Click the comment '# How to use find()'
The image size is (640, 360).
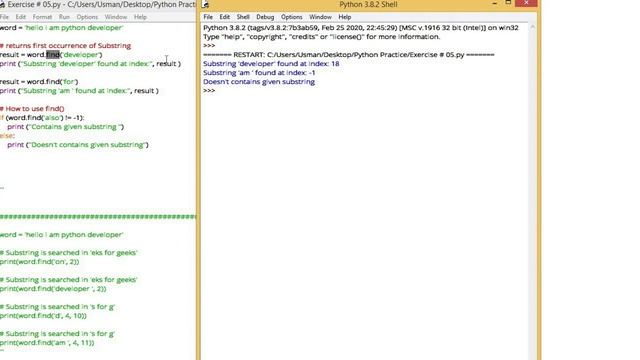[32, 109]
